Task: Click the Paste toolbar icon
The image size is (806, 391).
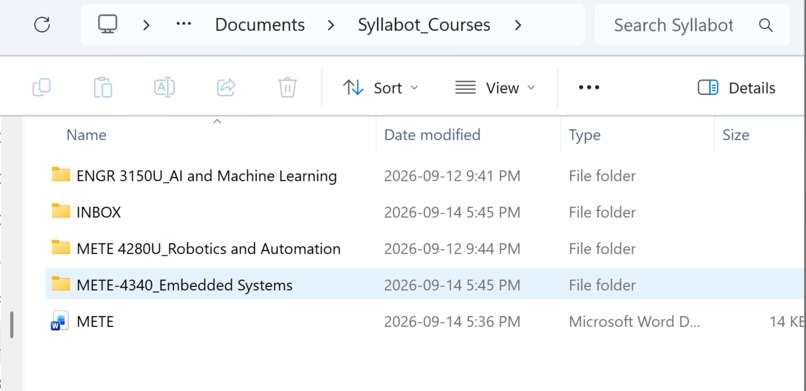Action: pyautogui.click(x=103, y=87)
